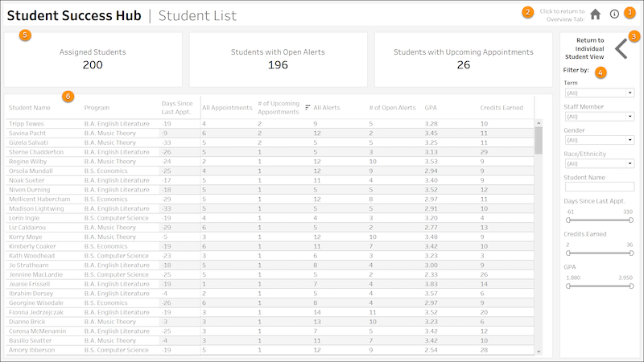Image resolution: width=644 pixels, height=362 pixels.
Task: Click orange annotation badge number 4
Action: point(601,72)
